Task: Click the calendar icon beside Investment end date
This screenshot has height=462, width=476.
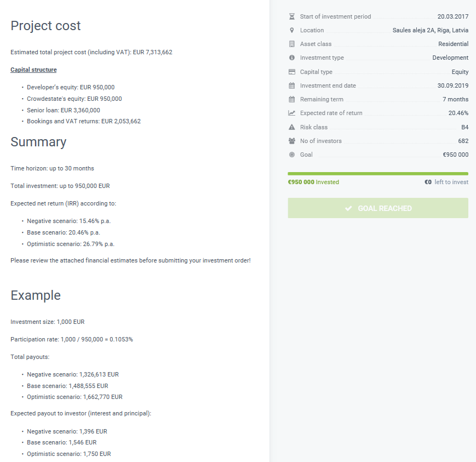Action: [x=291, y=85]
